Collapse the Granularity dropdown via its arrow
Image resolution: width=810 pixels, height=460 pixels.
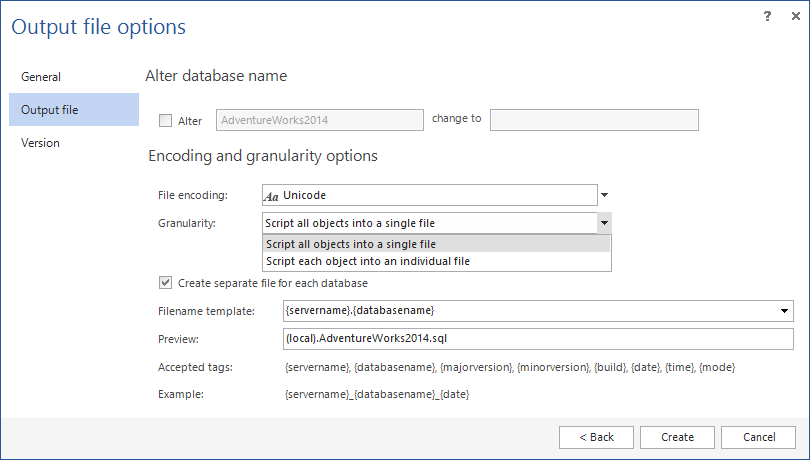coord(604,224)
